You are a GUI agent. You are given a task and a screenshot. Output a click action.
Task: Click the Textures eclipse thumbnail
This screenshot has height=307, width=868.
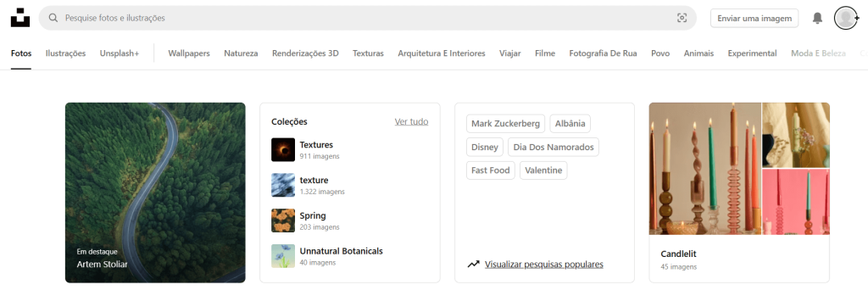[283, 149]
